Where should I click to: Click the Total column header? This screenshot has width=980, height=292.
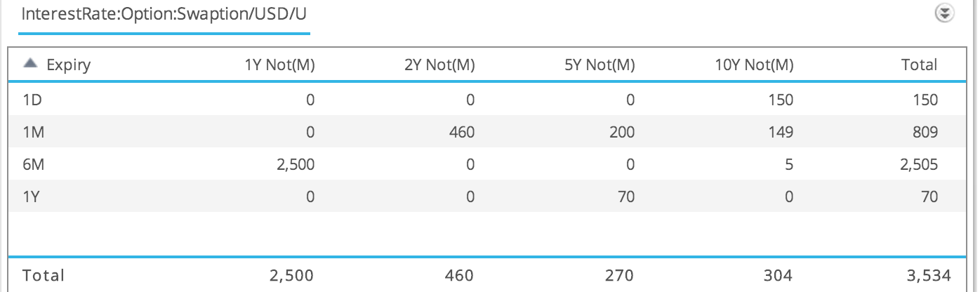[x=920, y=65]
